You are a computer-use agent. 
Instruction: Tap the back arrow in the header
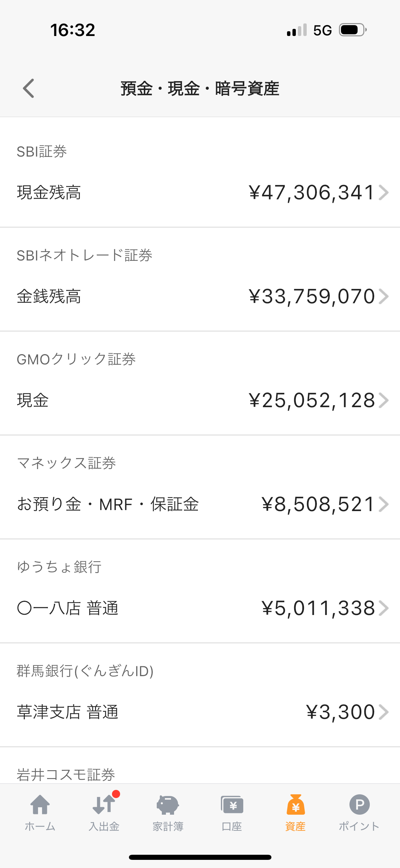coord(28,88)
